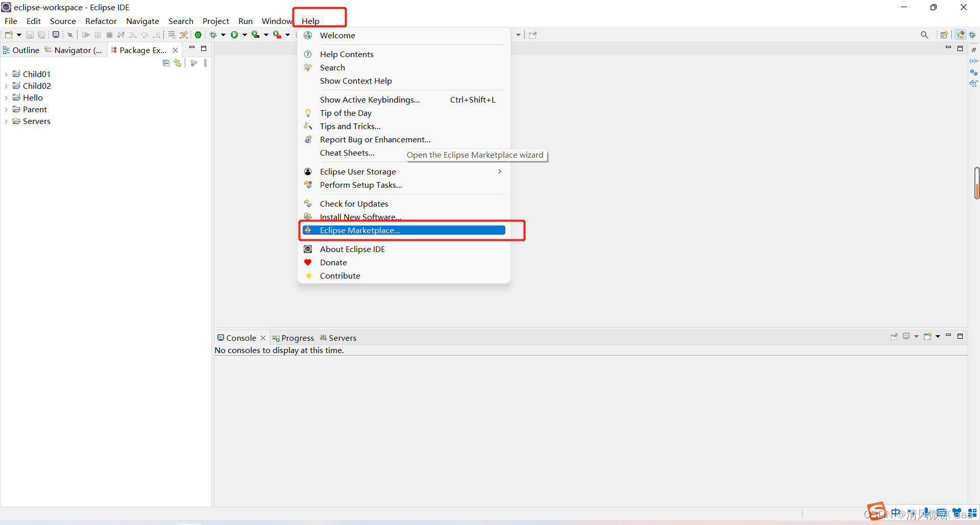Switch to the Progress tab
980x525 pixels.
pyautogui.click(x=293, y=338)
